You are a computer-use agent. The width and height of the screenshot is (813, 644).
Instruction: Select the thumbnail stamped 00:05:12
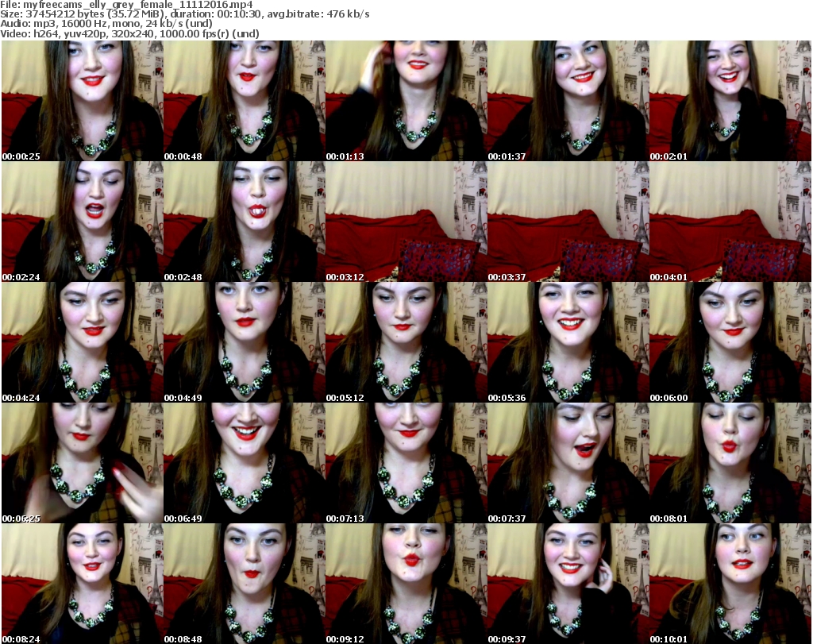tap(406, 342)
